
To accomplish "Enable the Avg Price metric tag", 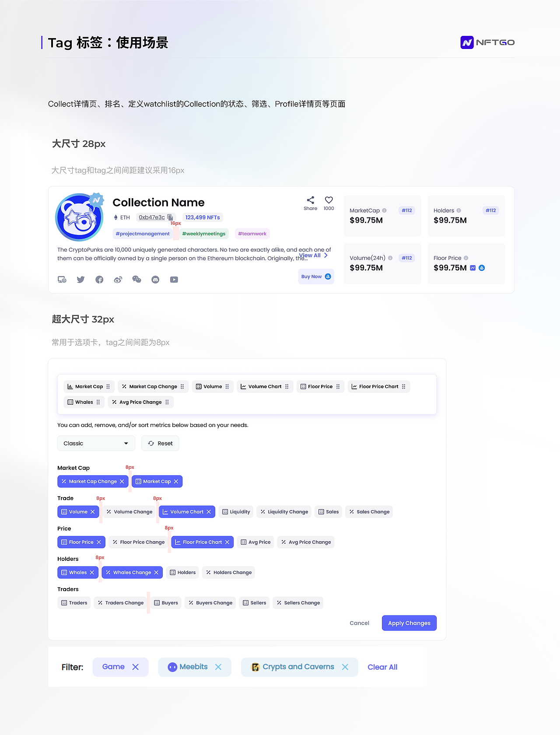I will (x=255, y=542).
